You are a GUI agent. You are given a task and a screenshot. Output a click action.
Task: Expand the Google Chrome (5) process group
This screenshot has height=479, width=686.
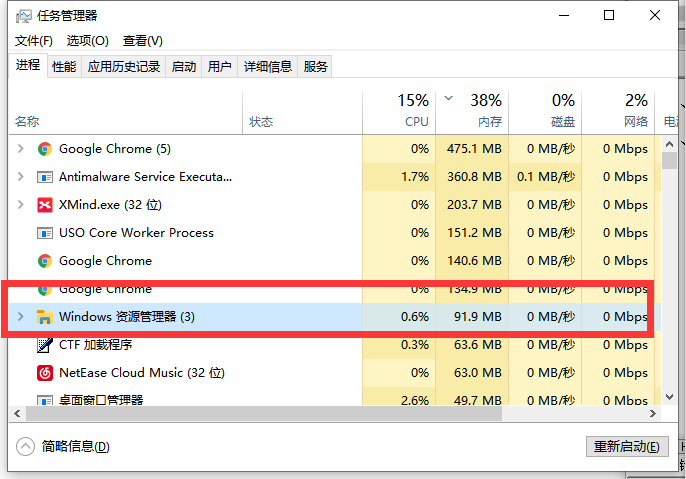click(x=20, y=149)
